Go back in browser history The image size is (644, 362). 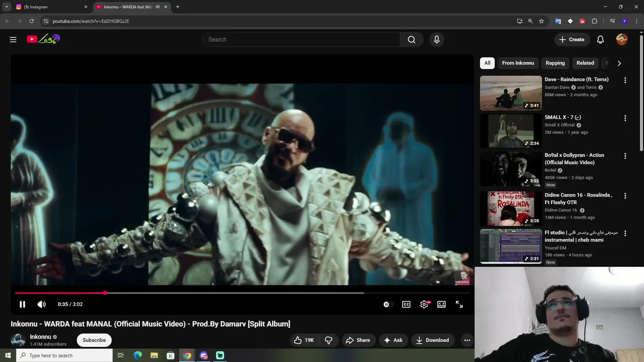pyautogui.click(x=7, y=21)
